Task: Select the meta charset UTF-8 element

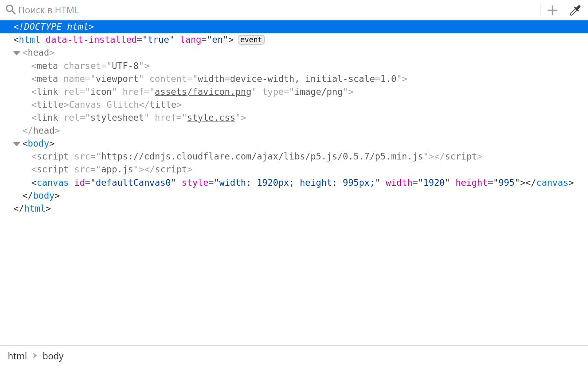Action: click(89, 65)
